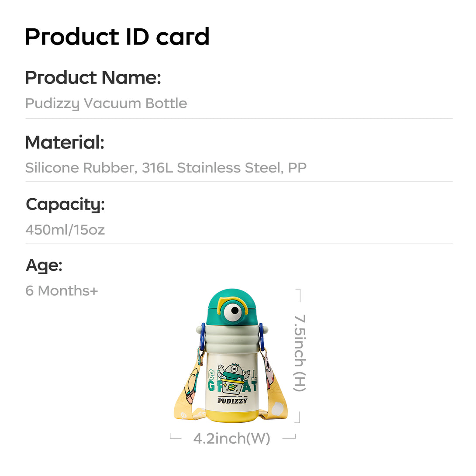The image size is (476, 476).
Task: Click the 7.5inch (H) height label
Action: 300,353
